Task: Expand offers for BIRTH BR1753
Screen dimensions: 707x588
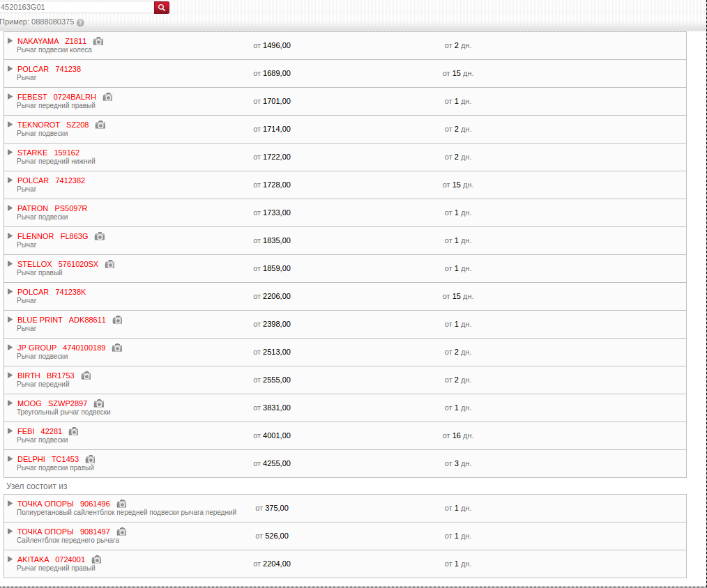Action: [x=10, y=376]
